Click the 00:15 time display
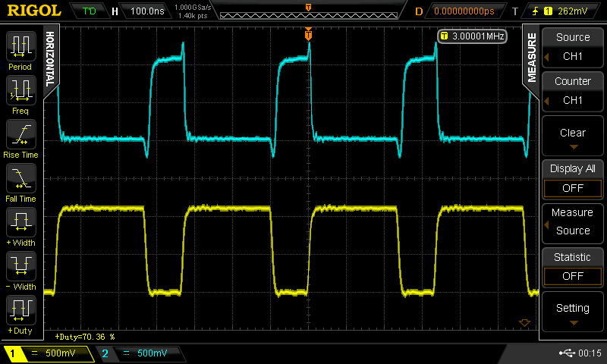The height and width of the screenshot is (364, 607). pos(590,353)
